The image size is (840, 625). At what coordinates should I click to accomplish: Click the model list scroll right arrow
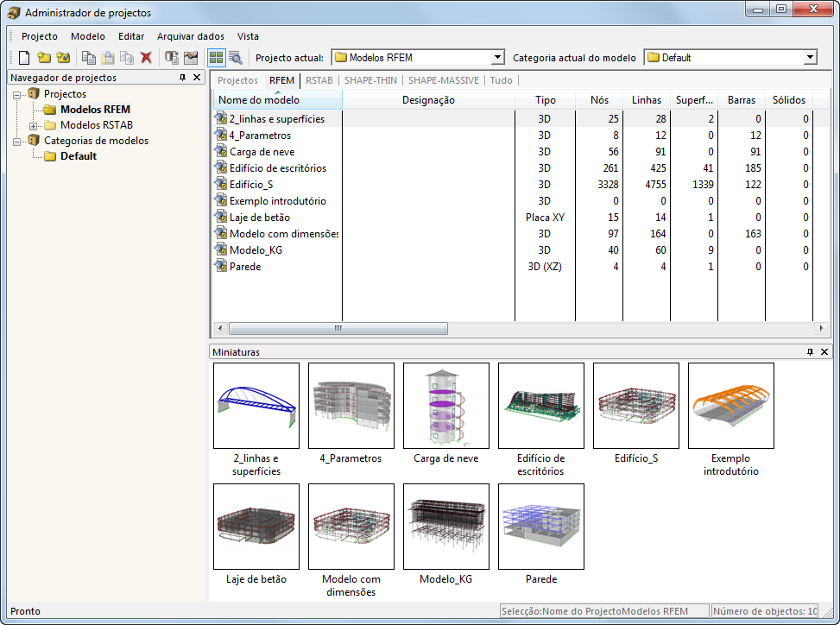coord(821,328)
